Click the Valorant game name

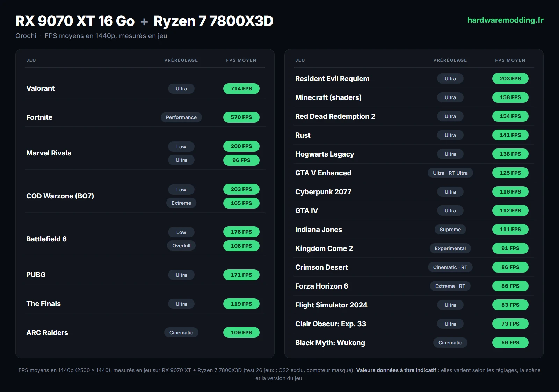(x=41, y=88)
